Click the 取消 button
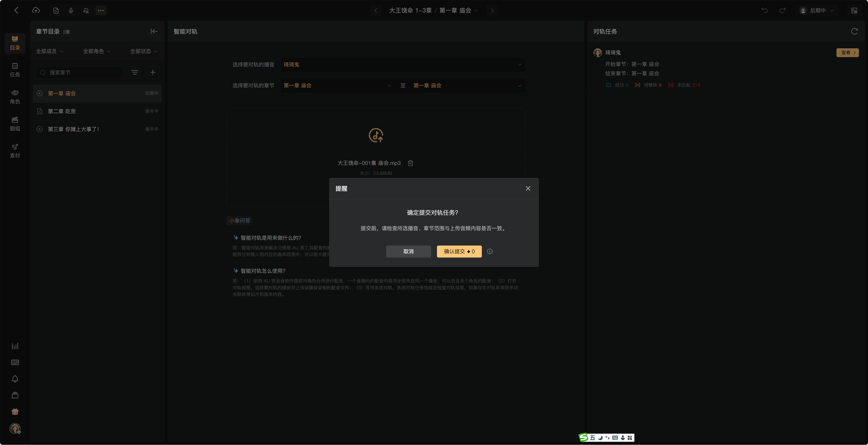 click(x=408, y=251)
